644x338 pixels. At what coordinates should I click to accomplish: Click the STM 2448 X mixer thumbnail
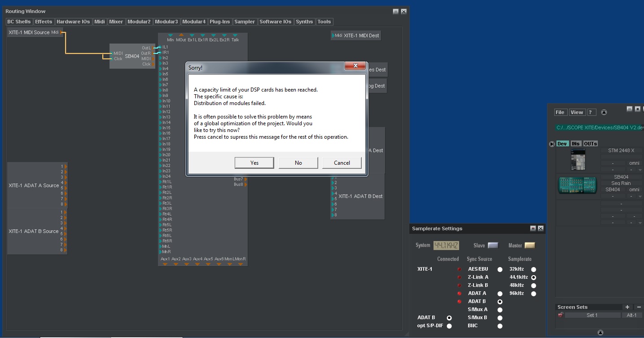578,160
